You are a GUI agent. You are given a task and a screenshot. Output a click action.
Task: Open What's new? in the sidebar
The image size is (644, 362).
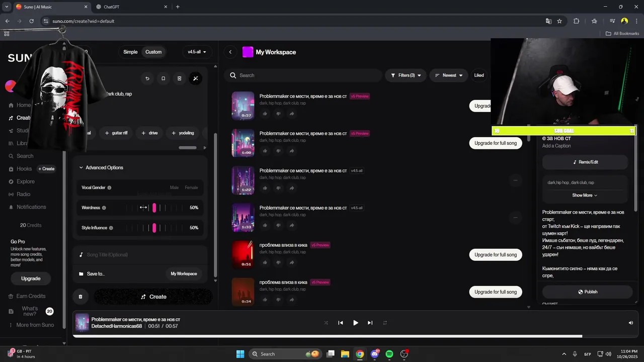click(30, 311)
